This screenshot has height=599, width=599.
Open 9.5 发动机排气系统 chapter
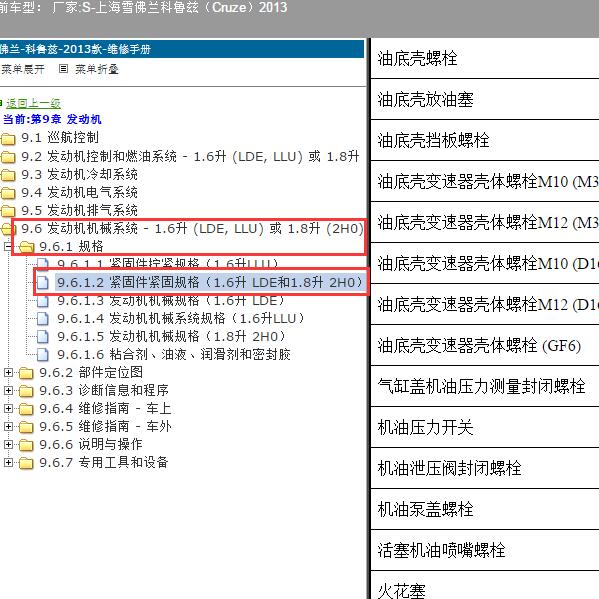click(x=79, y=210)
